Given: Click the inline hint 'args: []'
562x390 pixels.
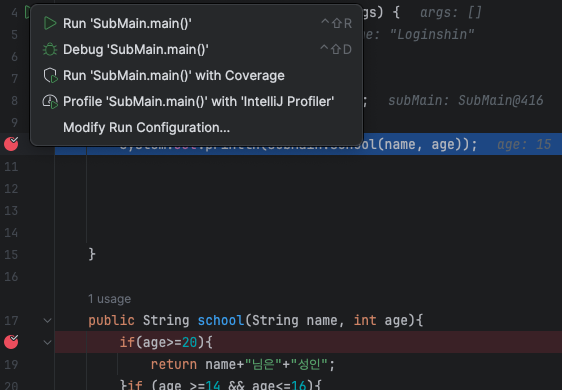Looking at the screenshot, I should (451, 13).
